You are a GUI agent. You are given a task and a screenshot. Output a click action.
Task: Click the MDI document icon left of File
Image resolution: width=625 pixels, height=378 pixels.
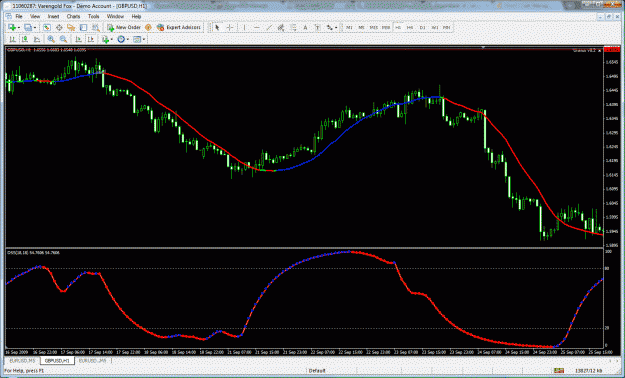8,16
